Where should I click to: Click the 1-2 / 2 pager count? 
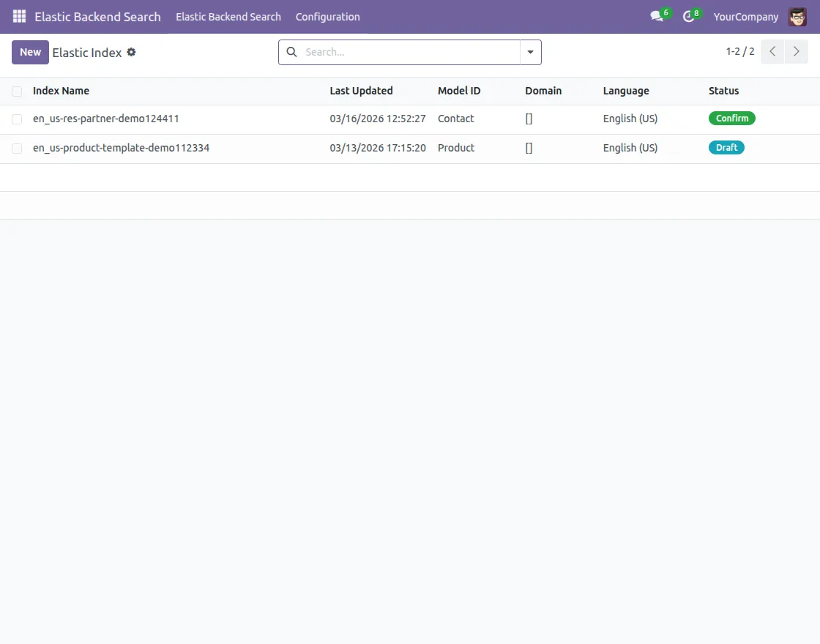tap(739, 51)
